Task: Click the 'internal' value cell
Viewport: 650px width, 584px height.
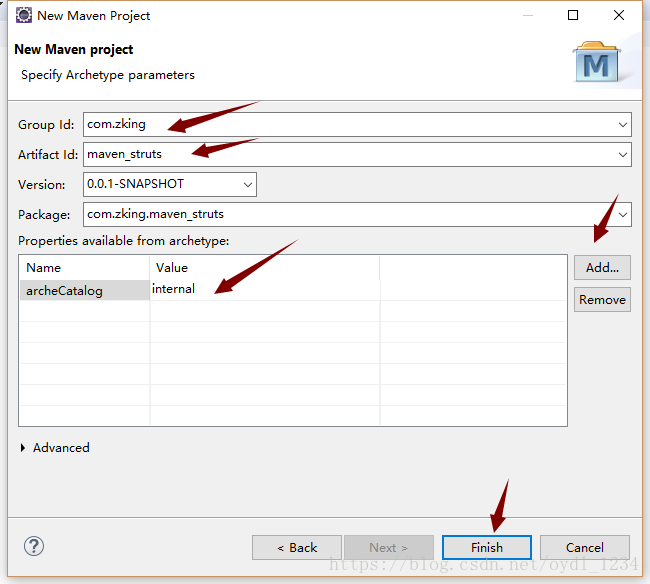Action: pos(265,289)
